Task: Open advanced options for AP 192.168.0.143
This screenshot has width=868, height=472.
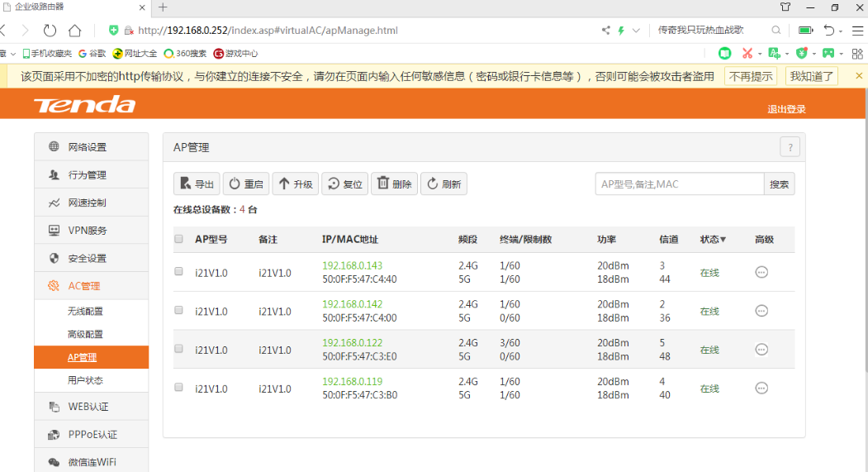Action: pyautogui.click(x=761, y=272)
